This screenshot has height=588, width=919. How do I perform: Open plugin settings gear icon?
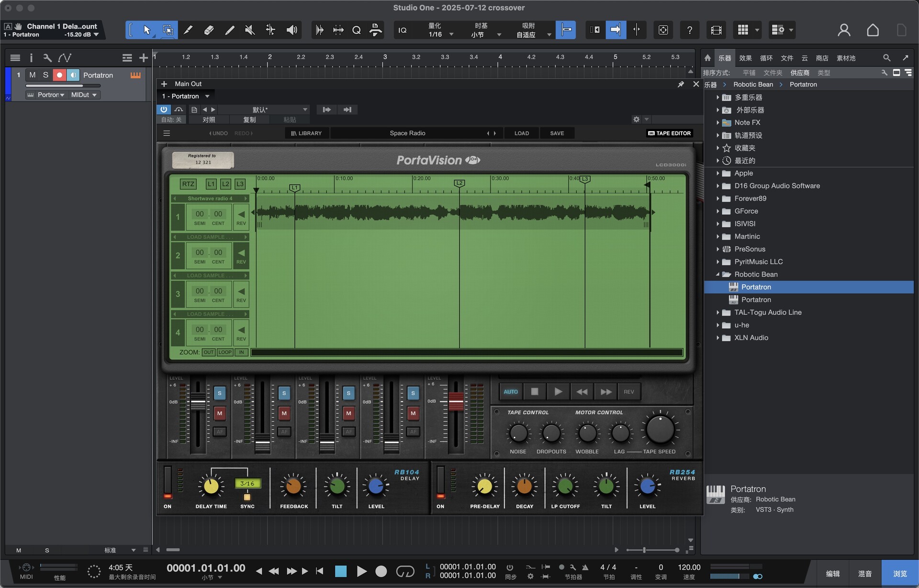click(636, 119)
